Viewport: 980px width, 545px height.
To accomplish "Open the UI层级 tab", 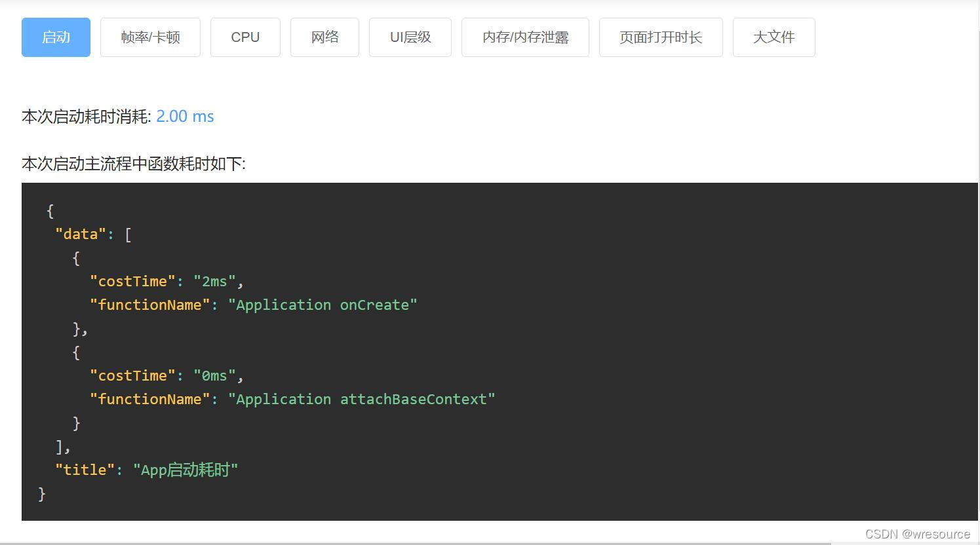I will point(410,37).
